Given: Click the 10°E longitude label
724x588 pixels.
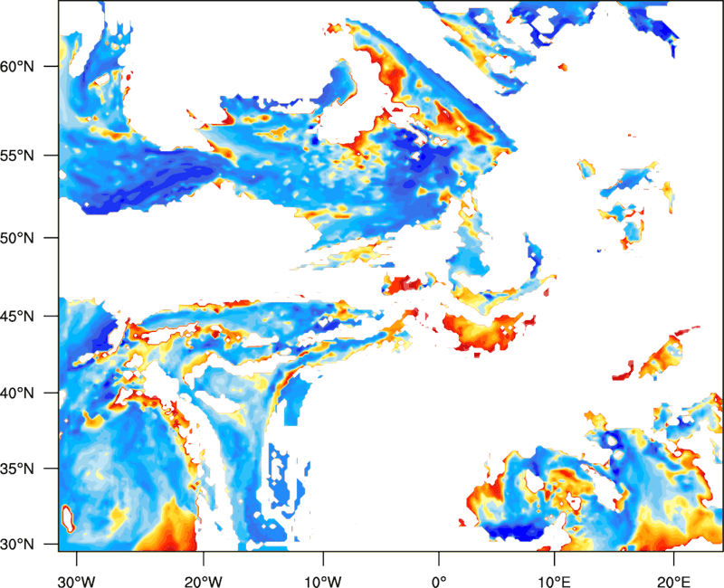Looking at the screenshot, I should [554, 582].
